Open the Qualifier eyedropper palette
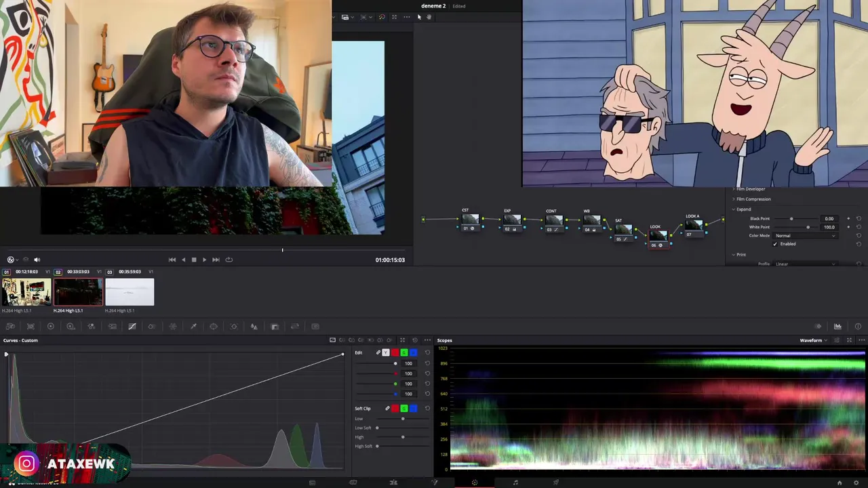Viewport: 868px width, 488px height. pyautogui.click(x=193, y=327)
